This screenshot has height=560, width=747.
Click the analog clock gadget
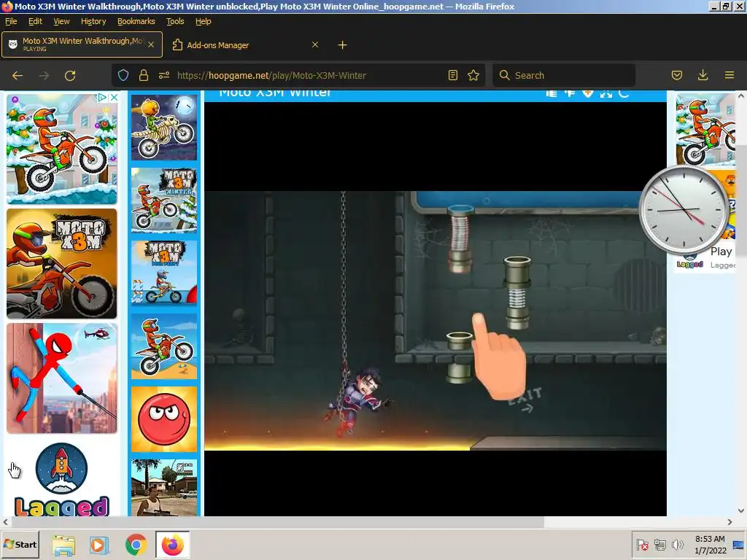click(x=683, y=209)
